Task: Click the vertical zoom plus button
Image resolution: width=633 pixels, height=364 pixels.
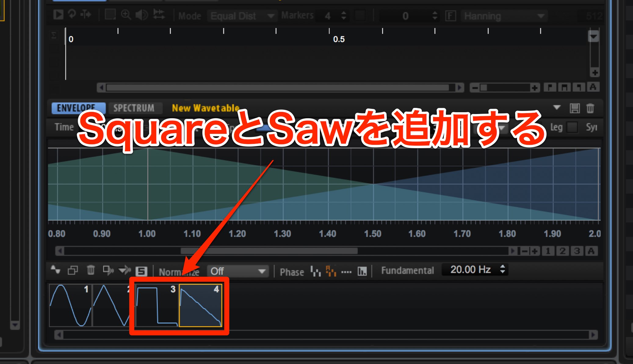Action: (x=595, y=73)
